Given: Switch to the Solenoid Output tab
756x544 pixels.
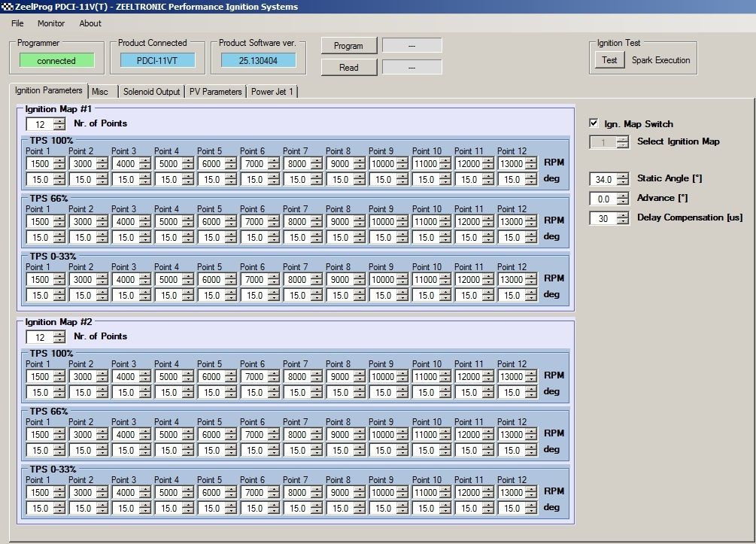Looking at the screenshot, I should (x=151, y=92).
